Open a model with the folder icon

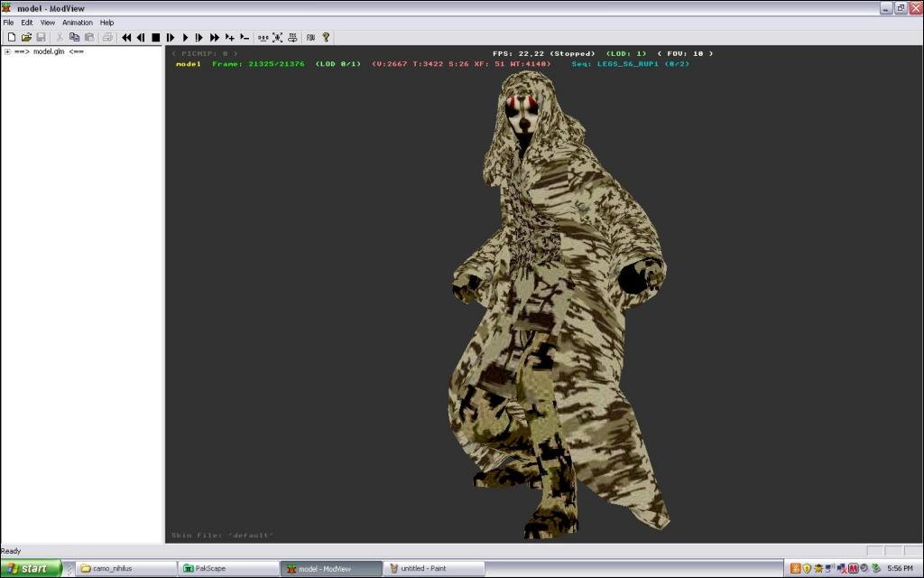pyautogui.click(x=26, y=37)
